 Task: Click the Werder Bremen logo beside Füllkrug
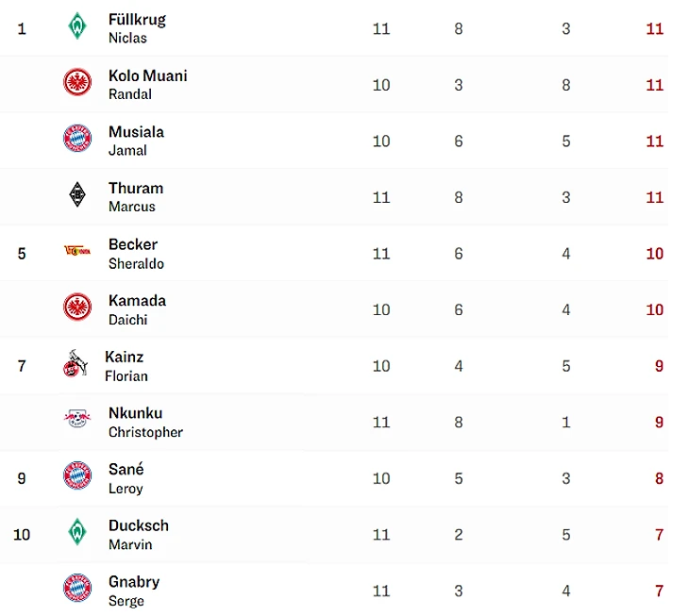click(76, 26)
